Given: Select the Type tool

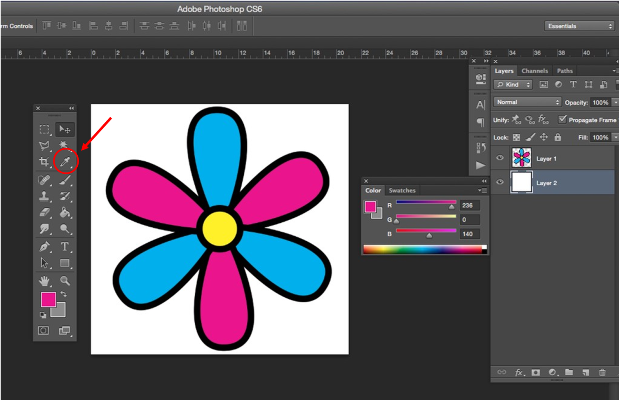Looking at the screenshot, I should point(66,246).
